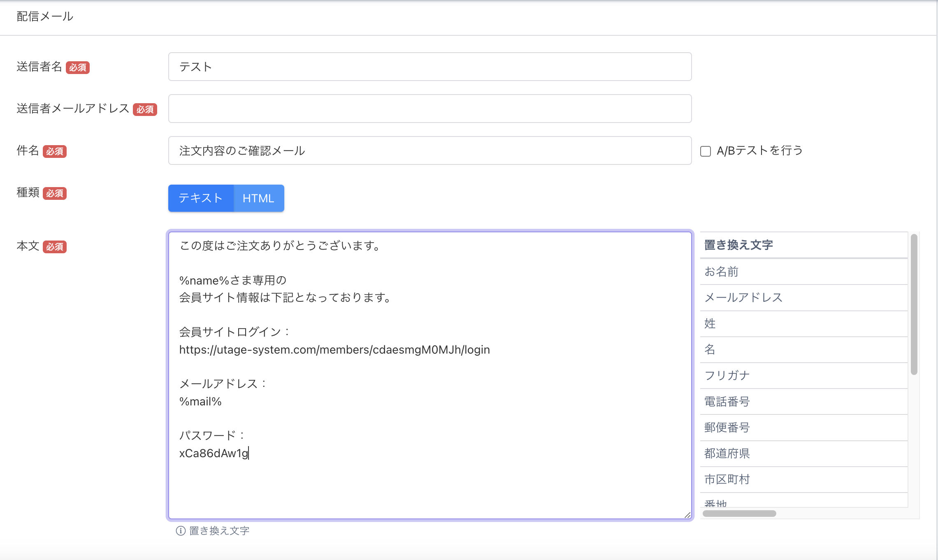Switch mail type to HTML
The image size is (938, 560).
click(x=258, y=198)
